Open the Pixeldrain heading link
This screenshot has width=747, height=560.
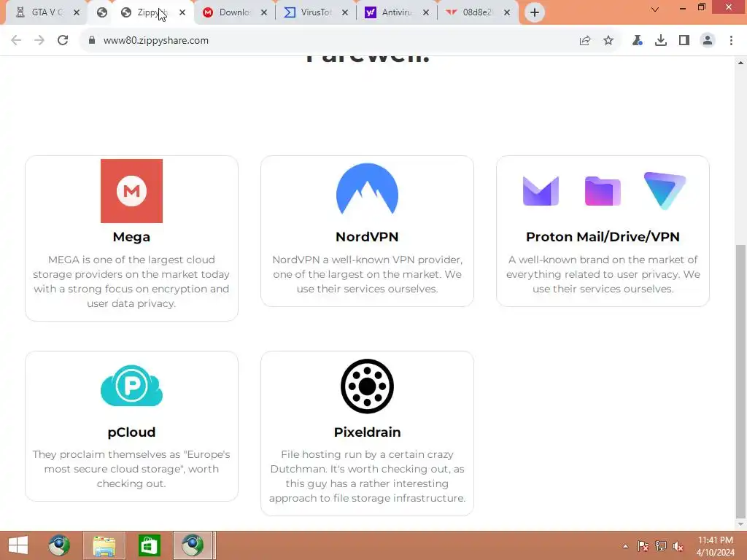[367, 432]
